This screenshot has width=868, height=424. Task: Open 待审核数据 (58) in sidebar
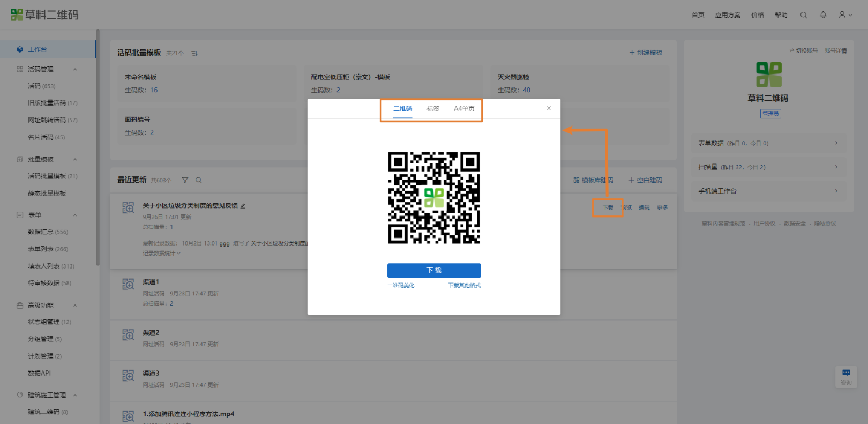[49, 282]
